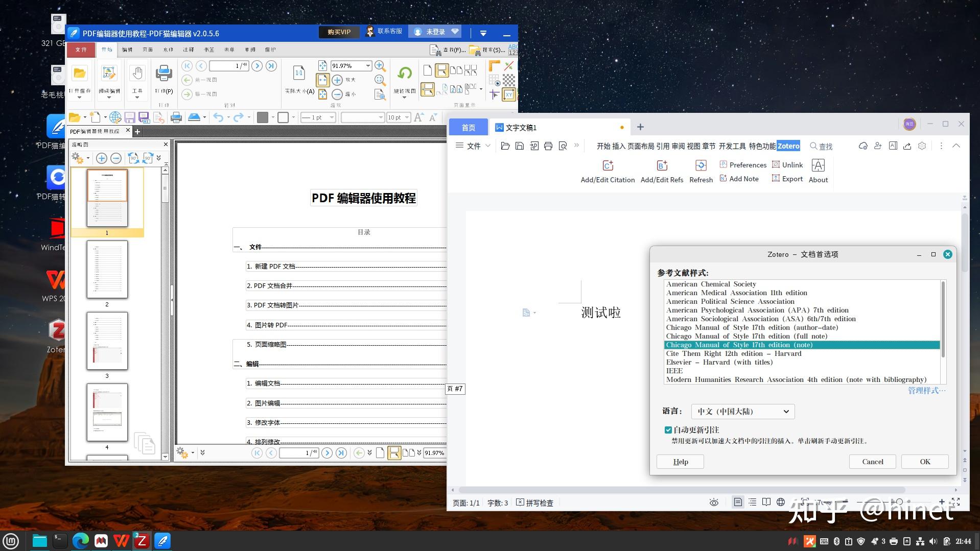Image resolution: width=980 pixels, height=551 pixels.
Task: Expand 文件 menu arrow in WPS
Action: (x=488, y=146)
